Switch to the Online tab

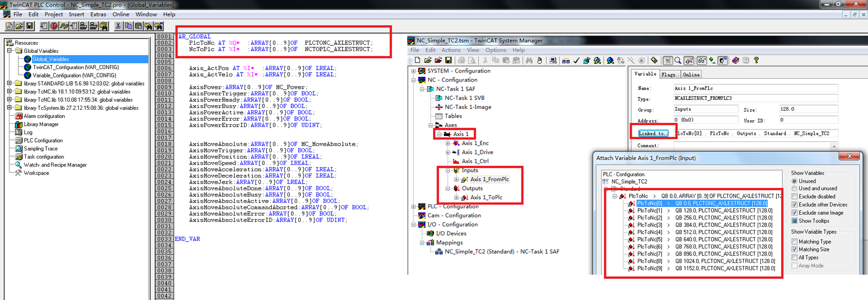click(691, 75)
